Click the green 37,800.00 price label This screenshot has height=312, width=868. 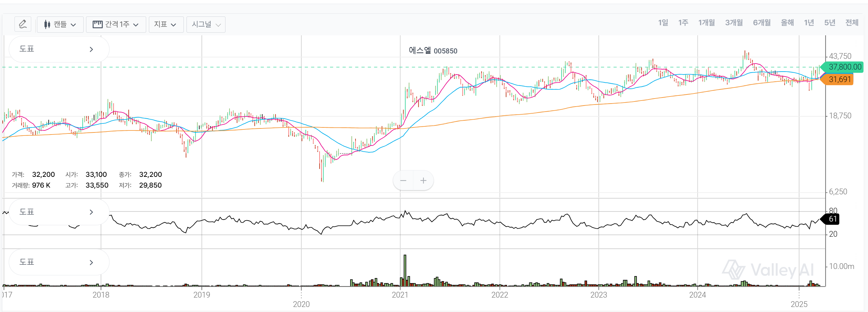pos(844,67)
